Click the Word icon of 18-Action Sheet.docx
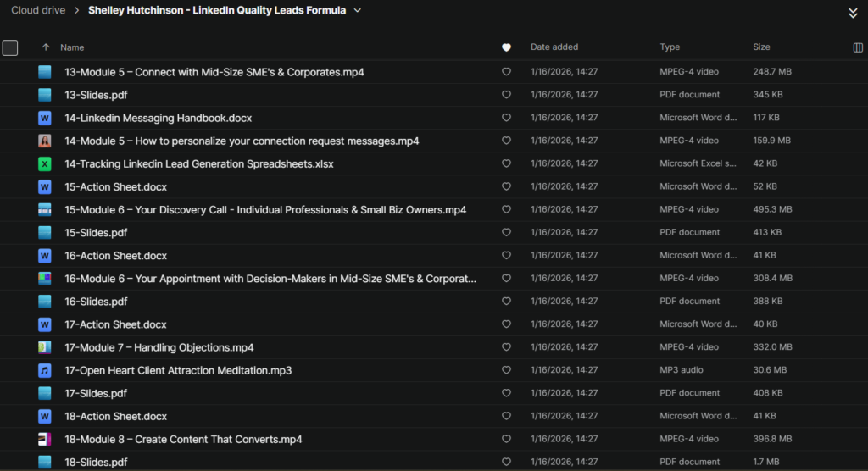The width and height of the screenshot is (868, 471). click(45, 416)
